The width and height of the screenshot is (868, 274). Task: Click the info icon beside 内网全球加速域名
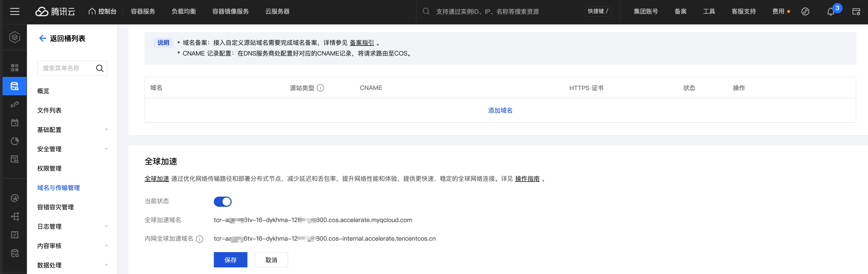pyautogui.click(x=200, y=239)
